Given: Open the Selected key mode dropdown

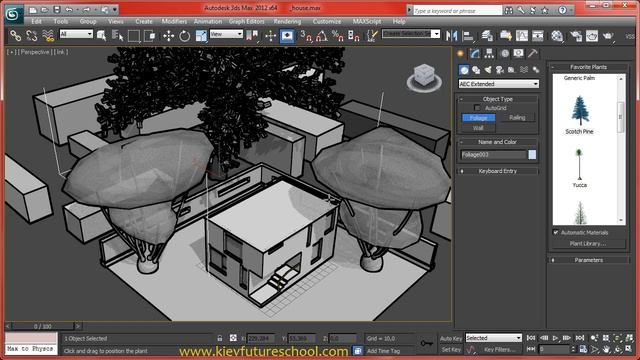Looking at the screenshot, I should (x=493, y=338).
